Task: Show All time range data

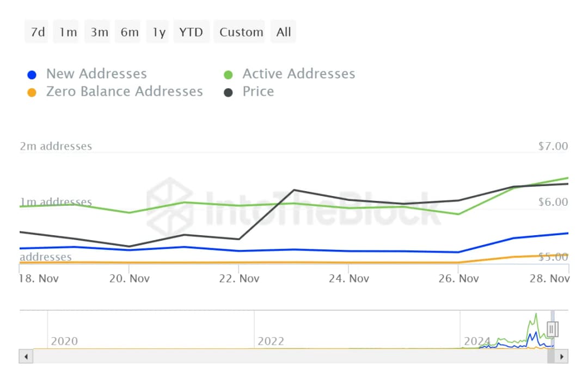Action: click(x=283, y=32)
